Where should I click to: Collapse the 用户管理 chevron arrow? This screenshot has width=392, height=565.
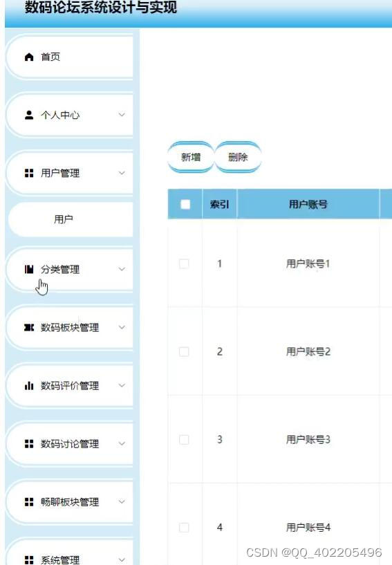(x=122, y=173)
